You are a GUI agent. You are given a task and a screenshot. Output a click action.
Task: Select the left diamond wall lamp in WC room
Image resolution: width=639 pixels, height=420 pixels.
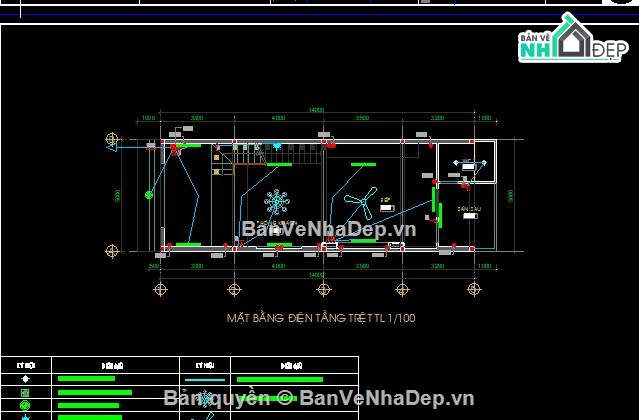456,163
